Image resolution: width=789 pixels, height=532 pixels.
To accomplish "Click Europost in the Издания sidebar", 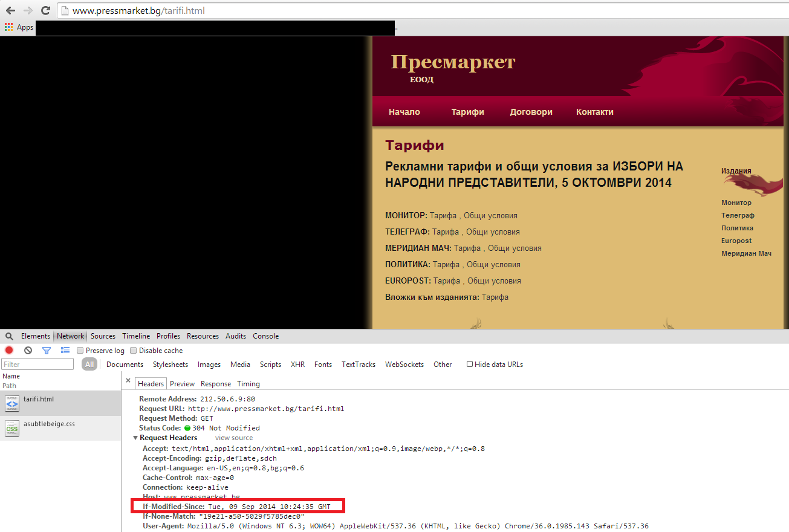I will pos(736,241).
